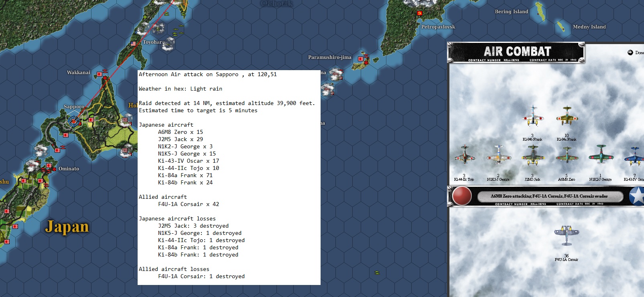Select the Ki-84a Frank aircraft icon
Viewport: 644px width, 297px height.
(567, 116)
